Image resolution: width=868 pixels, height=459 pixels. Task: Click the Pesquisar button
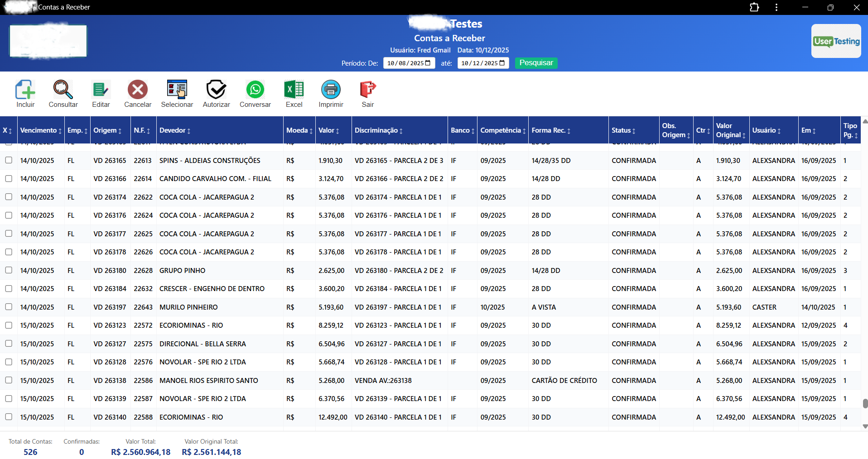coord(536,63)
